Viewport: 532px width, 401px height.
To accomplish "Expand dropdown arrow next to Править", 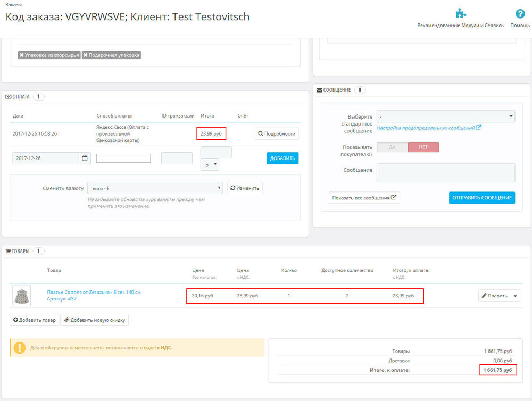I will [x=516, y=296].
